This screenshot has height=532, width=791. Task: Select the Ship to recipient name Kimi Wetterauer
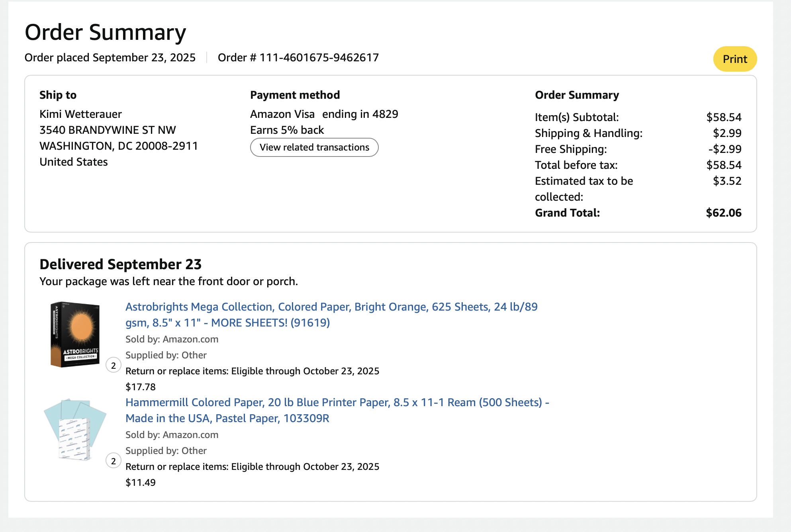tap(80, 114)
